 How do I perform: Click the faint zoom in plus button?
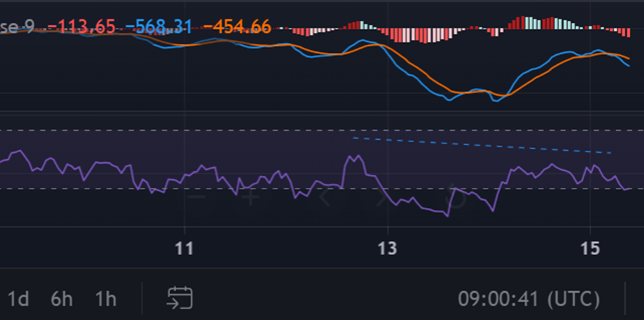tap(251, 196)
